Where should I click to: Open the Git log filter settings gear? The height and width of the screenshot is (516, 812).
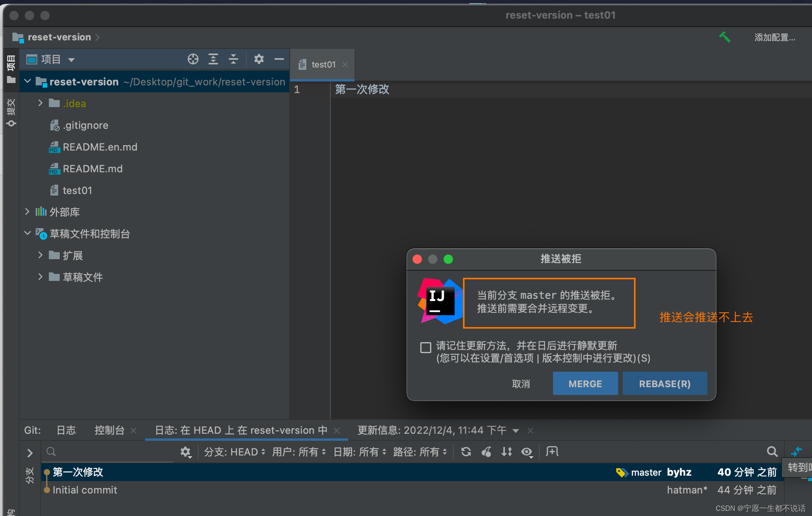pyautogui.click(x=186, y=452)
